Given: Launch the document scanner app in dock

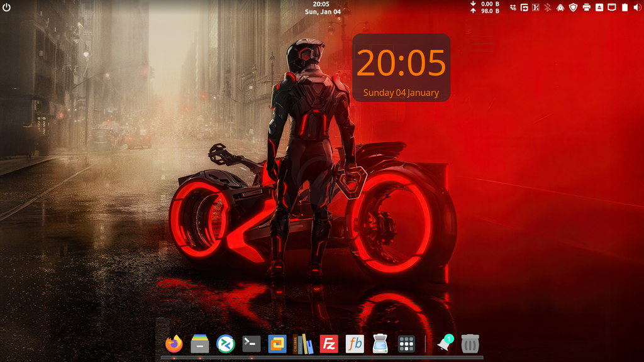Looking at the screenshot, I should coord(380,344).
